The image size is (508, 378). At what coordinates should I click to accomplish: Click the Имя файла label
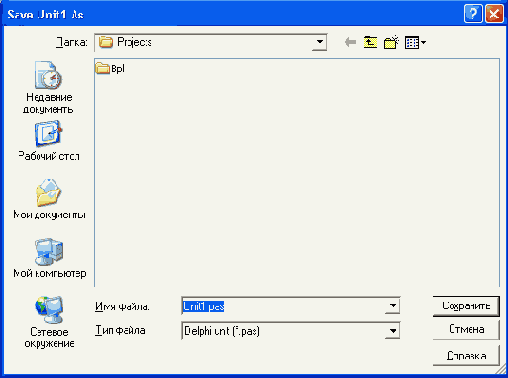pyautogui.click(x=122, y=306)
